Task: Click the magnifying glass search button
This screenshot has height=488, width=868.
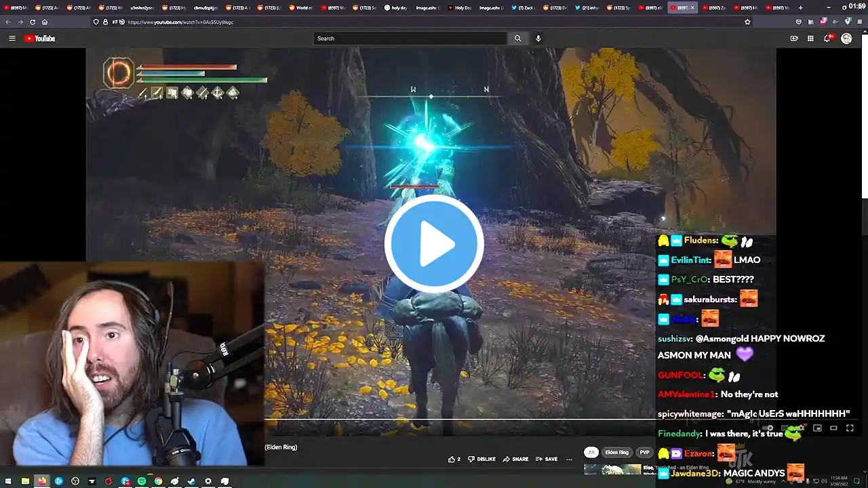Action: [518, 39]
